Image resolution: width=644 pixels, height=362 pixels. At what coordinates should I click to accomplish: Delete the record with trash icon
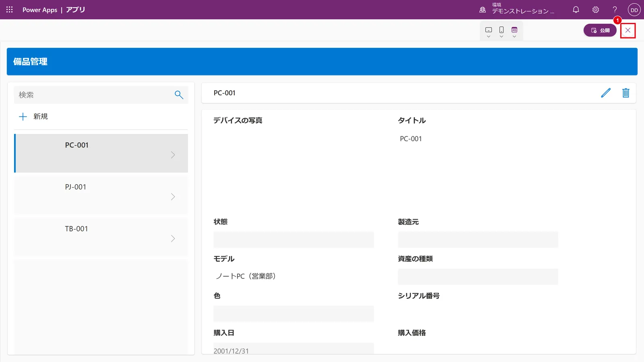[x=626, y=93]
